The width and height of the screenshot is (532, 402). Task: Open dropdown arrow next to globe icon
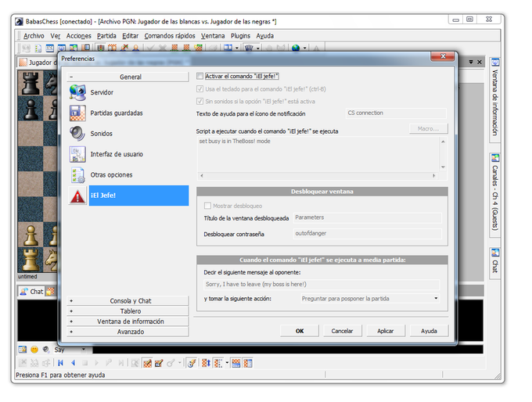click(304, 48)
